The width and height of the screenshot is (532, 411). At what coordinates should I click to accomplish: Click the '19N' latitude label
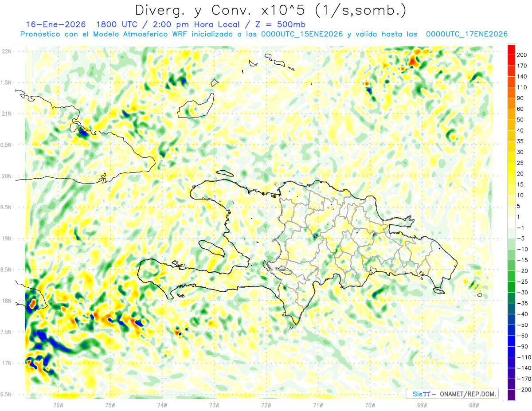7,239
